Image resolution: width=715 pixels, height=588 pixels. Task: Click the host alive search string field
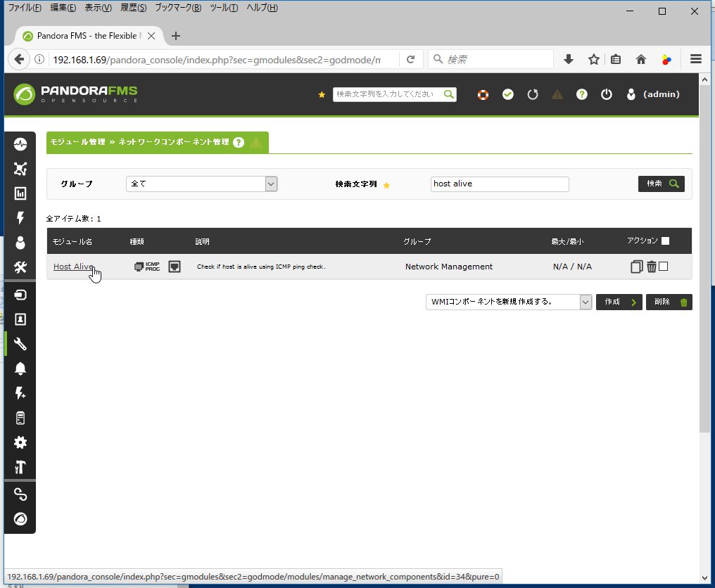[x=500, y=184]
